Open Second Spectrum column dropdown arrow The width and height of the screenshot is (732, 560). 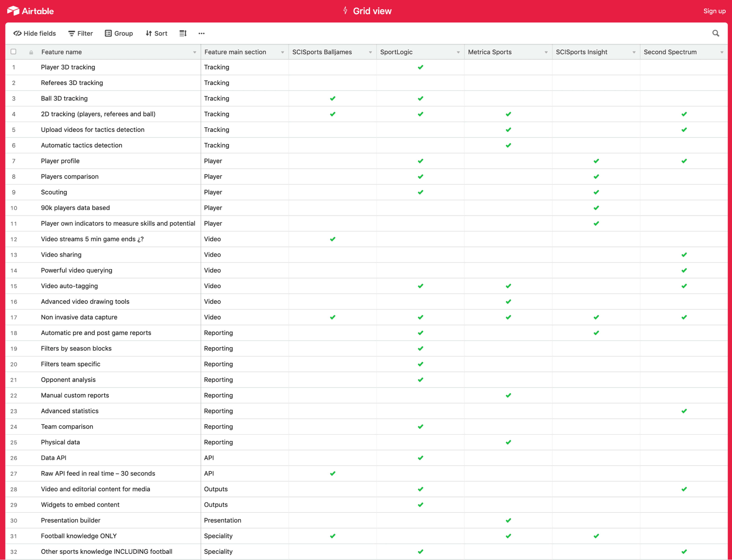coord(722,52)
